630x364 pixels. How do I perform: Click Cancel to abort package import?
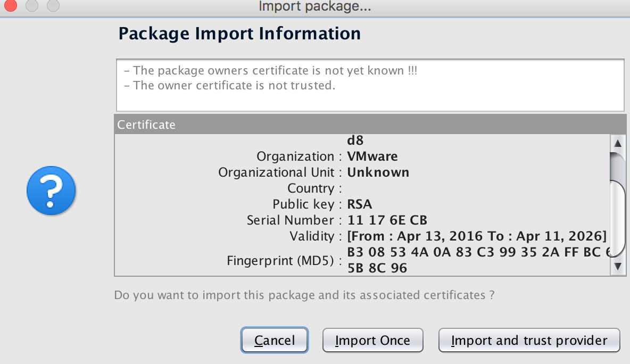pos(275,341)
